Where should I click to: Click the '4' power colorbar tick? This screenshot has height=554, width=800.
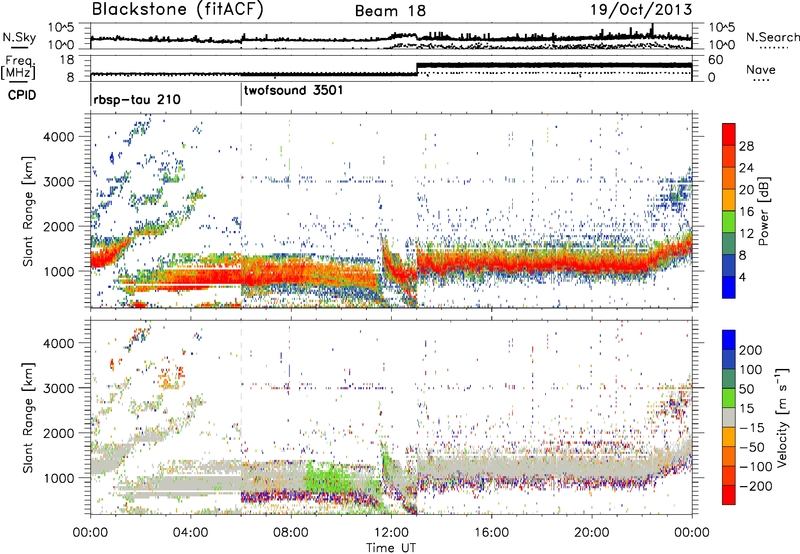(742, 277)
